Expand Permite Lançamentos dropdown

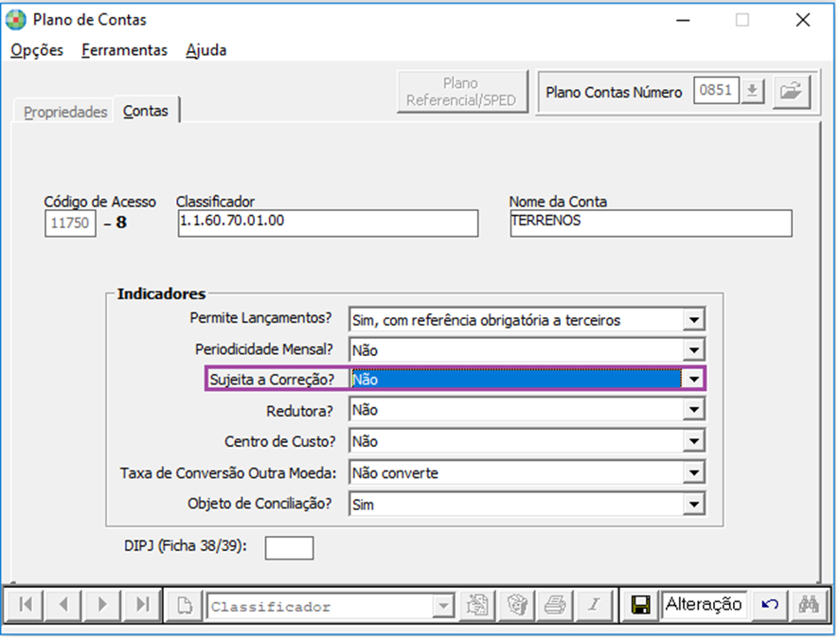tap(694, 320)
